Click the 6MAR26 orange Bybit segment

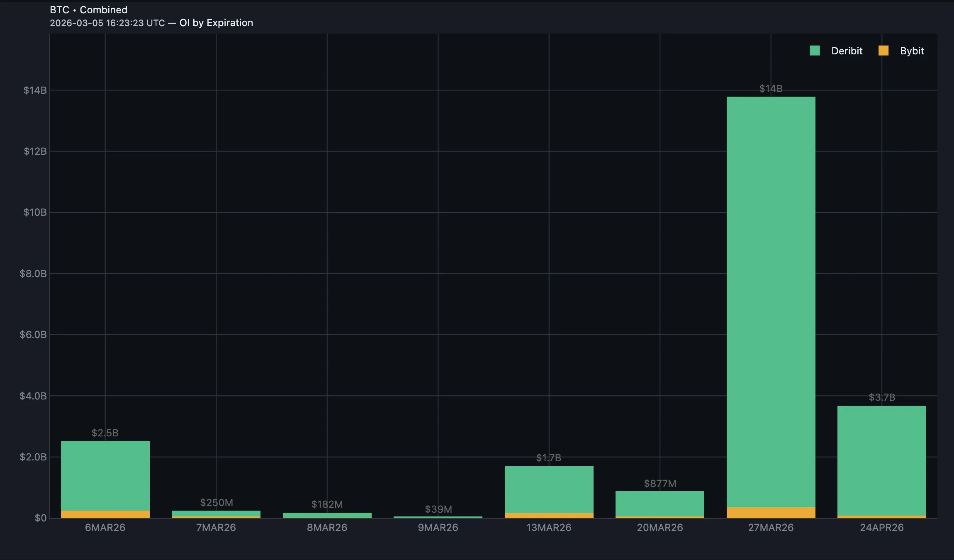pyautogui.click(x=105, y=514)
